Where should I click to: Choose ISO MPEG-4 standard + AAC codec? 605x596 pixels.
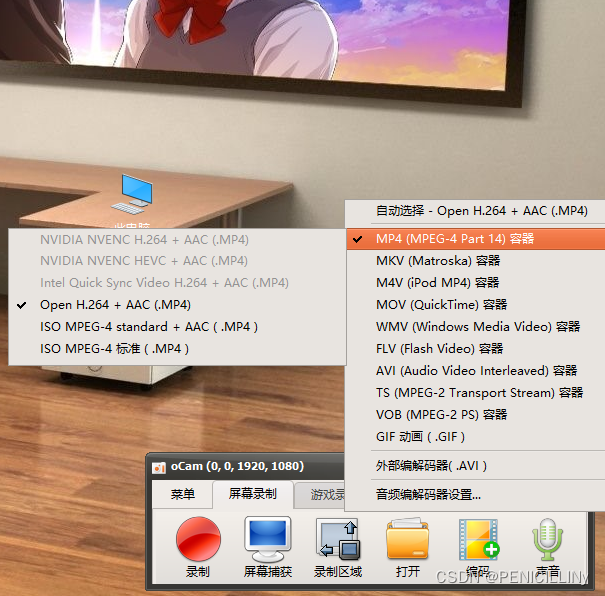177,327
